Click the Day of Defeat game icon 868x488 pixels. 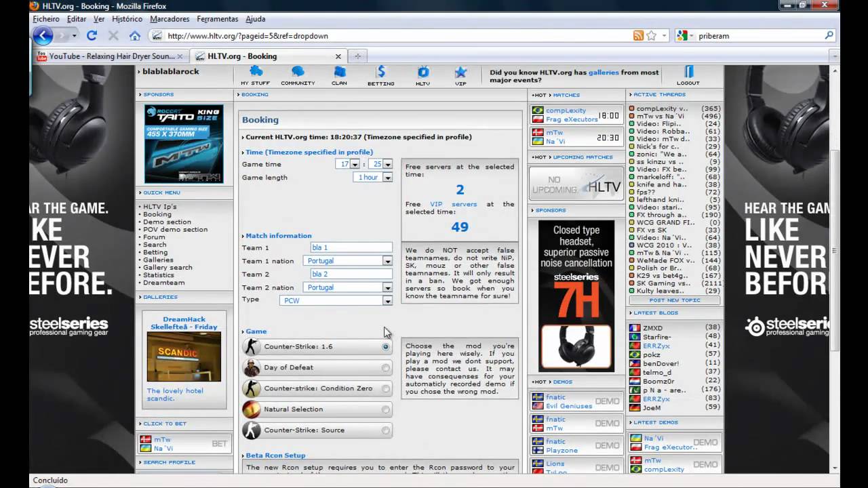(252, 367)
